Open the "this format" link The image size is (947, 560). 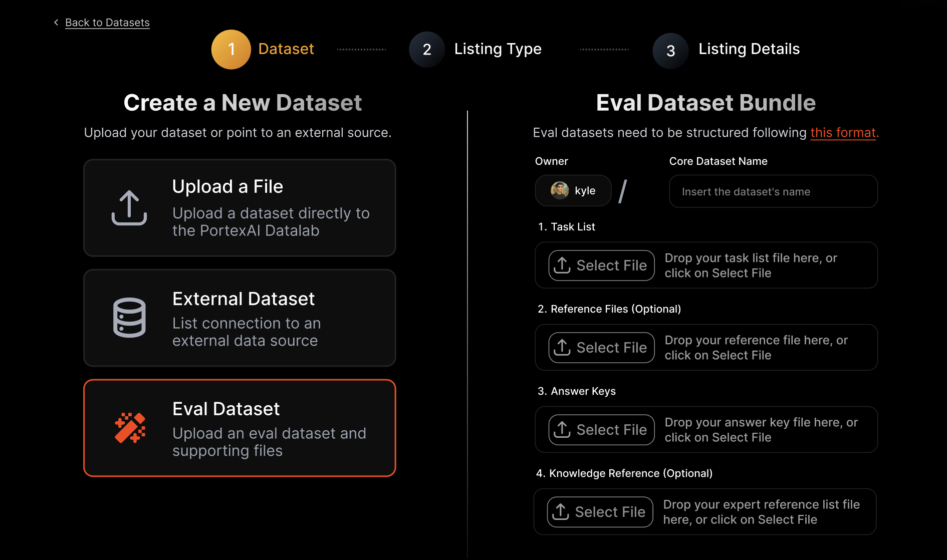click(843, 133)
